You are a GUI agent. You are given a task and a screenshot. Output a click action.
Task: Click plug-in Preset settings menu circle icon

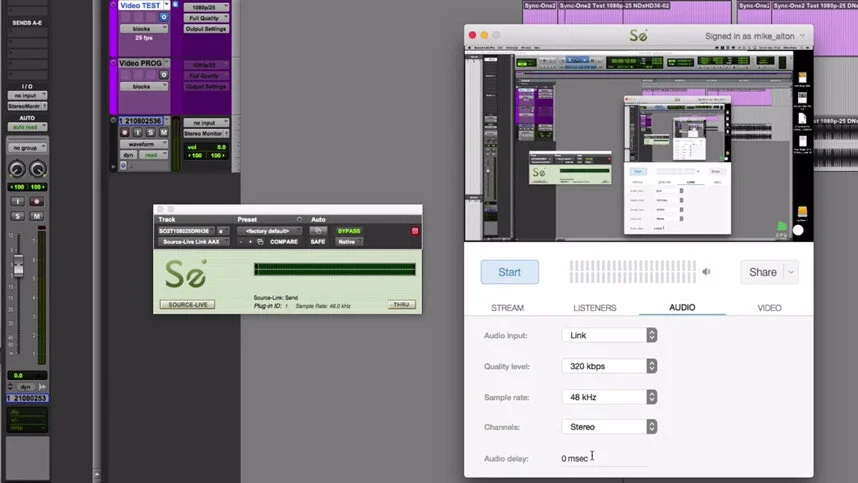click(x=299, y=219)
